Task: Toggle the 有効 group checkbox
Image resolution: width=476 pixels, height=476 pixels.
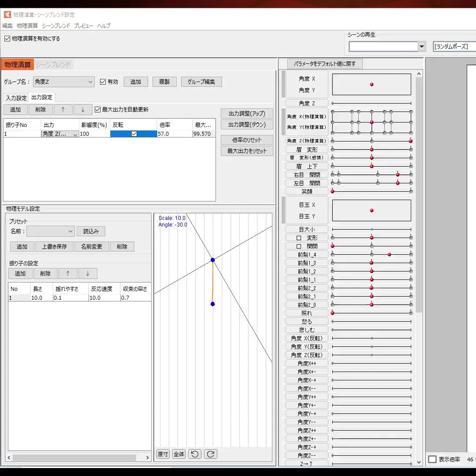Action: (103, 82)
